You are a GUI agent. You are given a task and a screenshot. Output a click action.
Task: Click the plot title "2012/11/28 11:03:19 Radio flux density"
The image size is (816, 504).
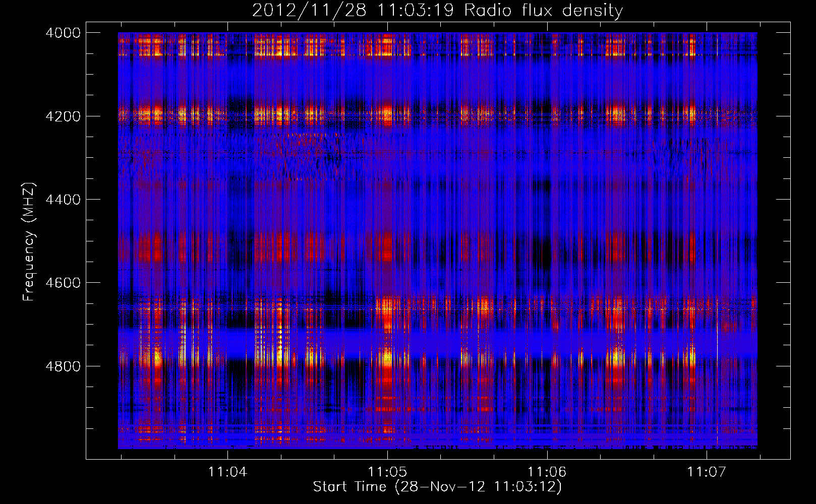pos(438,10)
